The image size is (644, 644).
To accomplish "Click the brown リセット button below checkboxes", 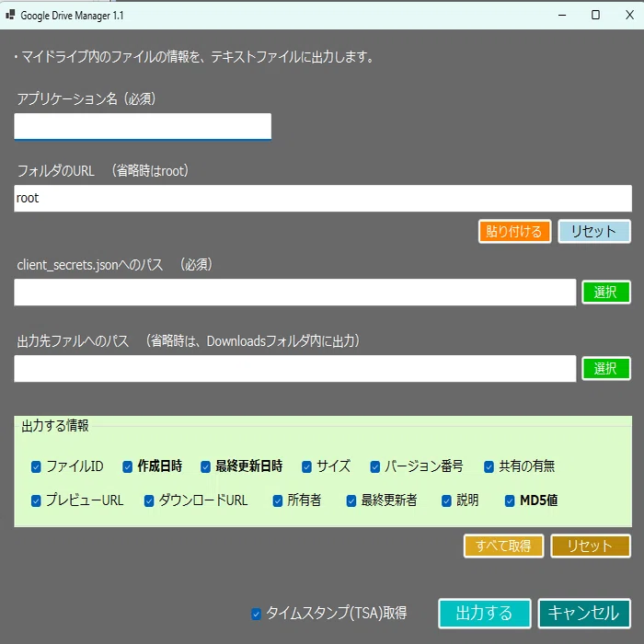I will coord(591,546).
